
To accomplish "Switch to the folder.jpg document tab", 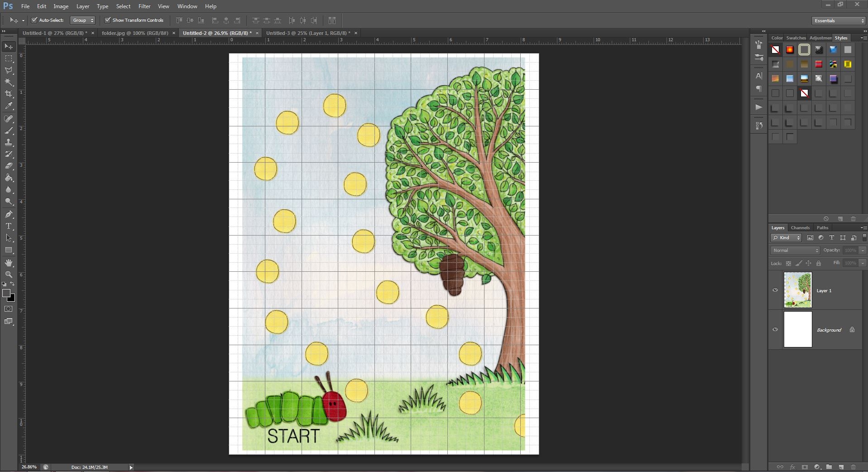I will (135, 33).
